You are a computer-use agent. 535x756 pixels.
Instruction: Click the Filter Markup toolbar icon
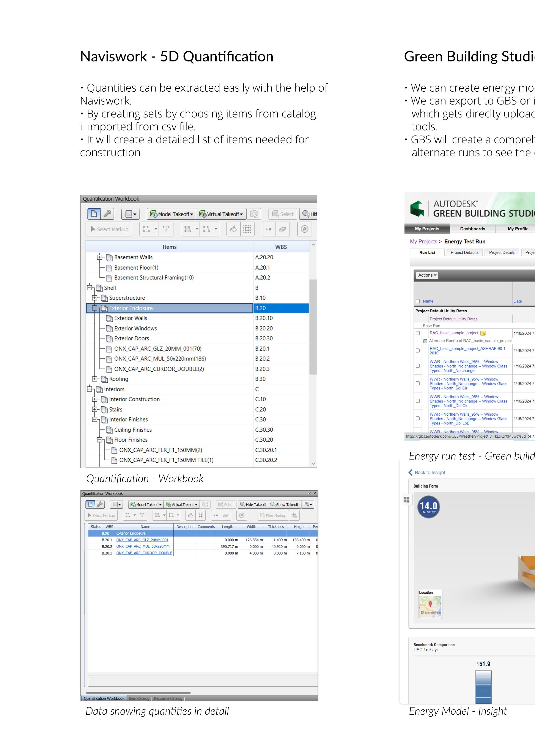pyautogui.click(x=262, y=515)
